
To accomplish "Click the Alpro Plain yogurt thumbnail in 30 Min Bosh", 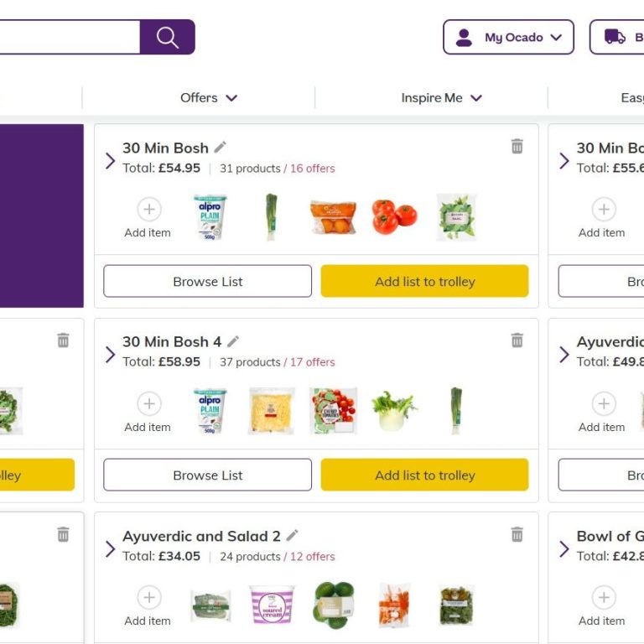I will click(x=210, y=218).
